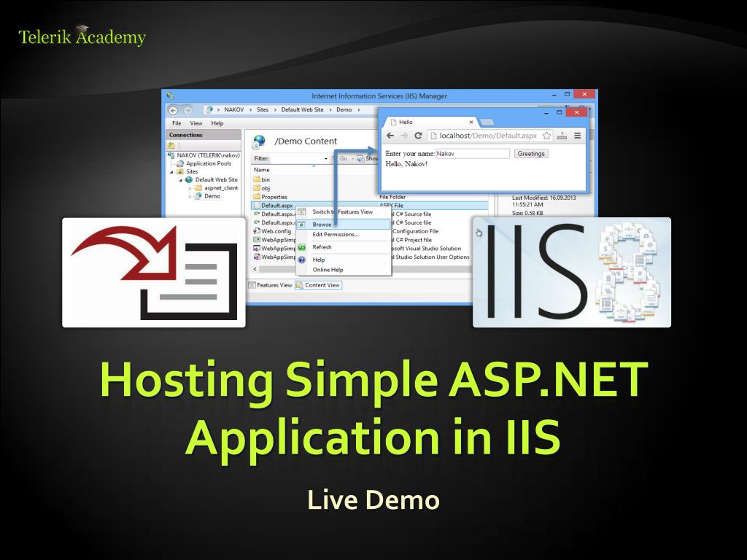Click the IIS Manager back navigation arrow

click(x=174, y=111)
